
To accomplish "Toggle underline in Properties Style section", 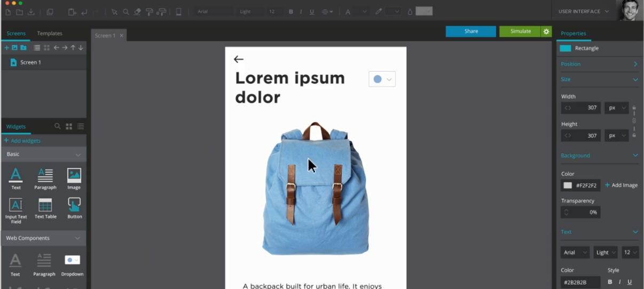I will point(630,282).
